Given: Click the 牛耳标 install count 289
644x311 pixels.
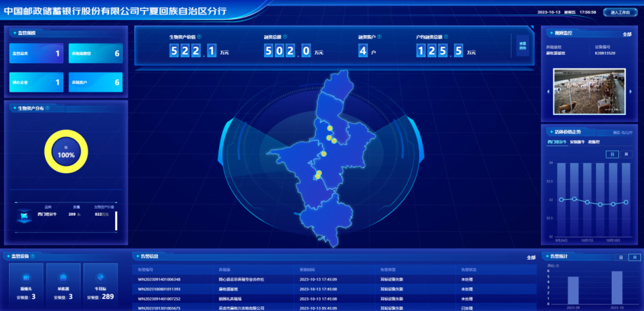Looking at the screenshot, I should pos(108,297).
